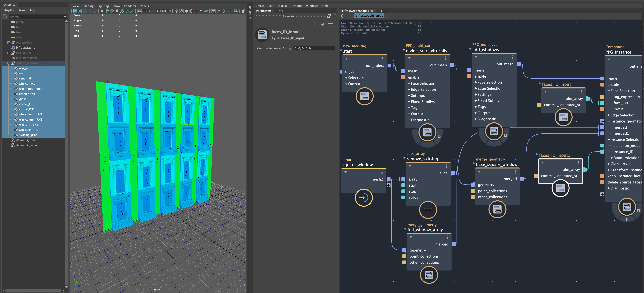
Task: Open a new graph tab with the plus button
Action: (381, 11)
